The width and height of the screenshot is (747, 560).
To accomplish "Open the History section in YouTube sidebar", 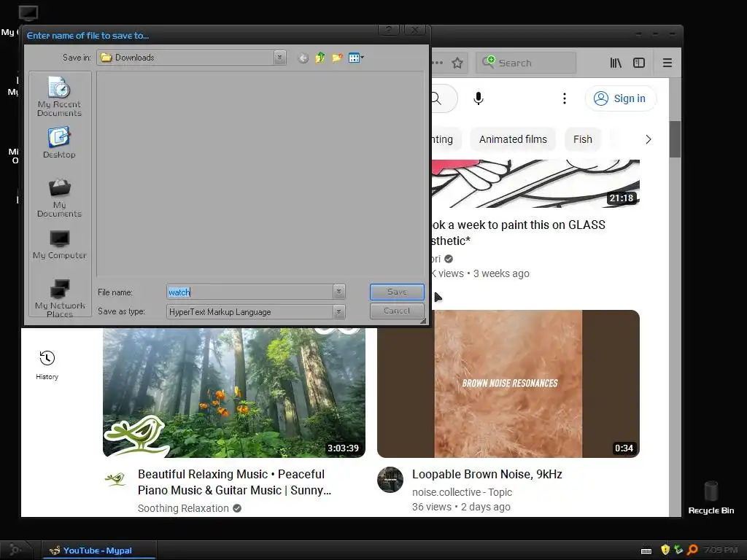I will pyautogui.click(x=47, y=365).
